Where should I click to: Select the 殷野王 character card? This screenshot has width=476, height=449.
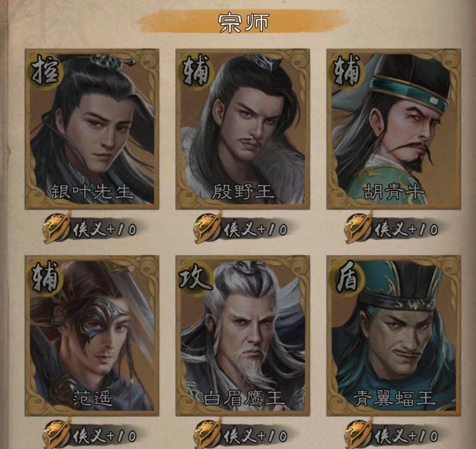243,129
